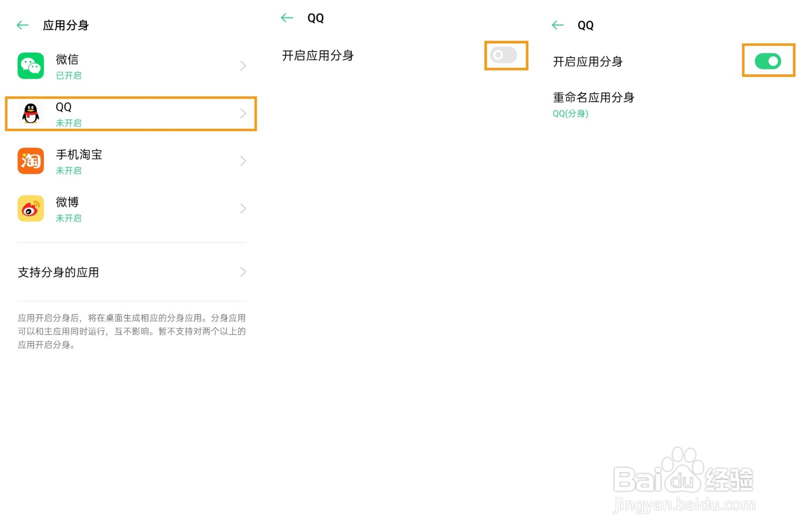Viewport: 799px width, 532px height.
Task: Expand the 微博 row chevron
Action: (243, 208)
